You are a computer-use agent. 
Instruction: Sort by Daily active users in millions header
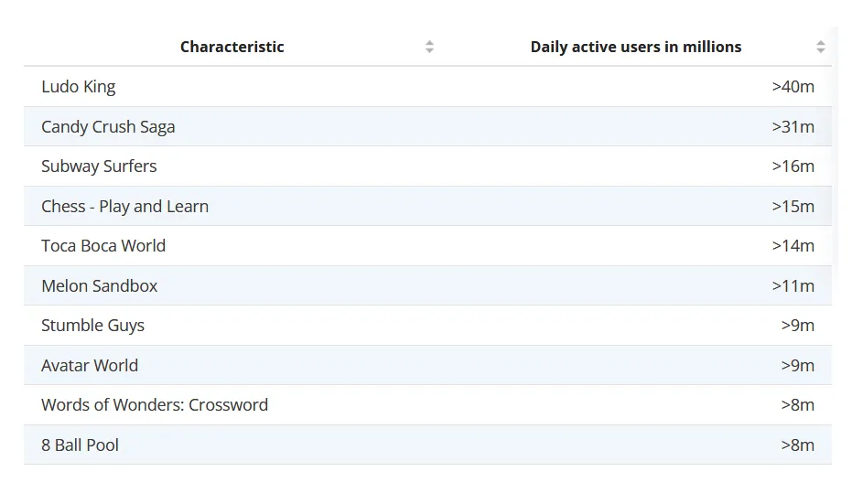click(x=635, y=47)
